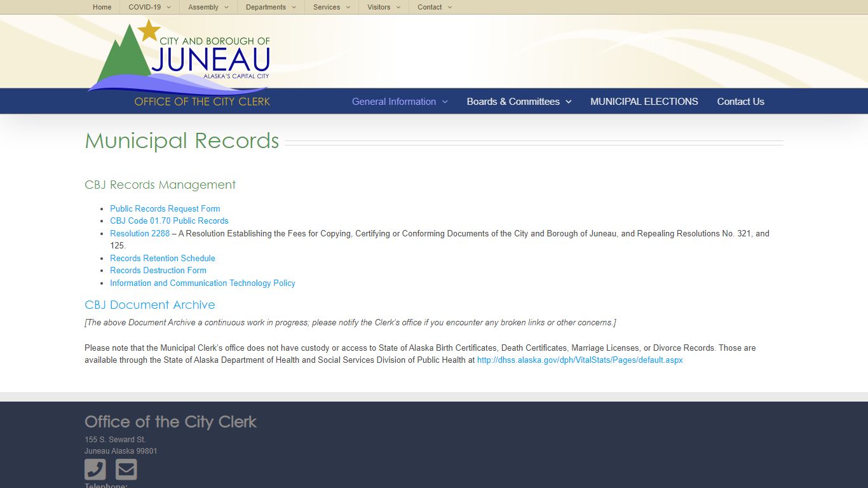Open CBJ Document Archive heading link

tap(150, 304)
